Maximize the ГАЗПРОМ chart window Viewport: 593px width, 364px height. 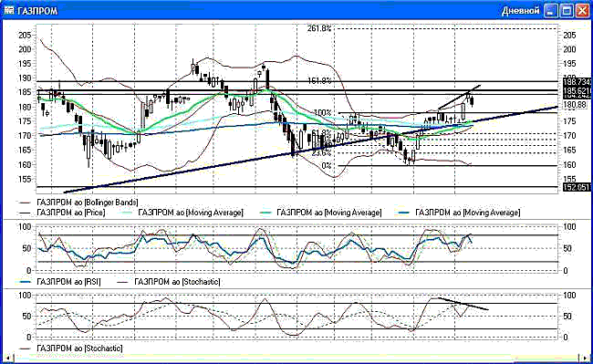[x=567, y=11]
